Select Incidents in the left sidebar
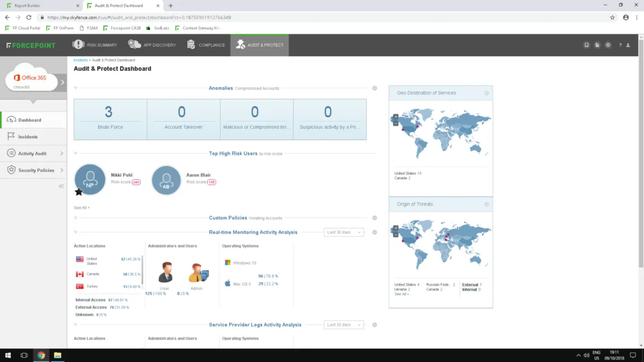This screenshot has width=644, height=362. point(28,137)
